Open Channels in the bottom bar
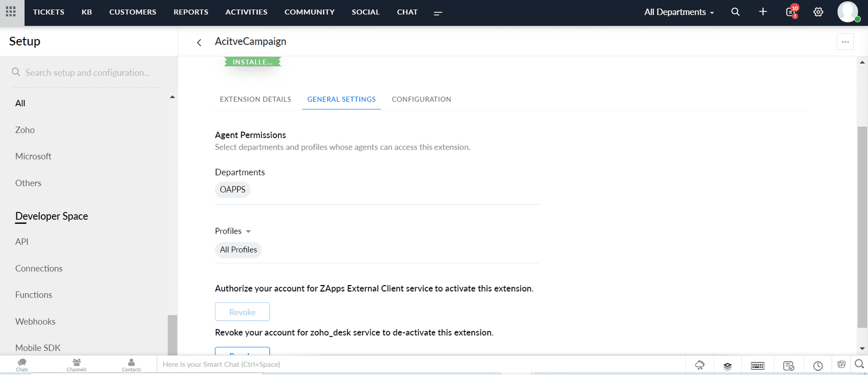 click(76, 365)
